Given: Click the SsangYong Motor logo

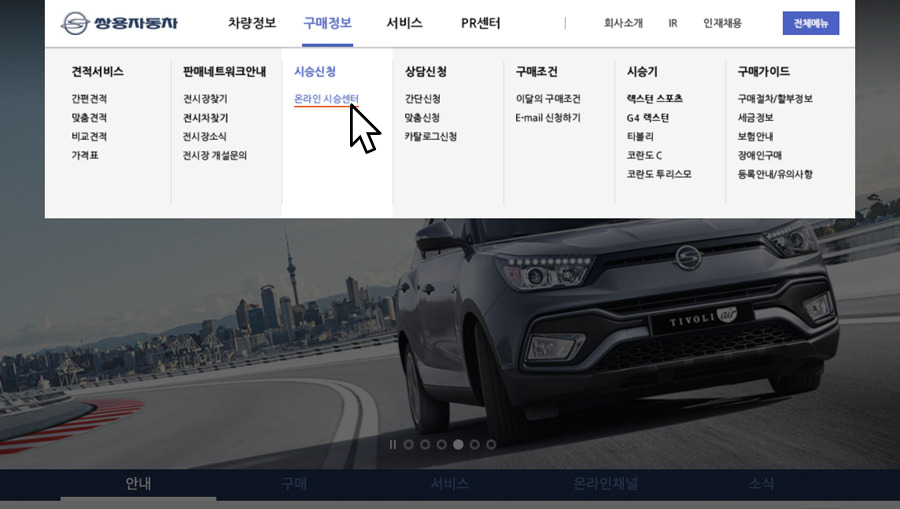Looking at the screenshot, I should 119,23.
